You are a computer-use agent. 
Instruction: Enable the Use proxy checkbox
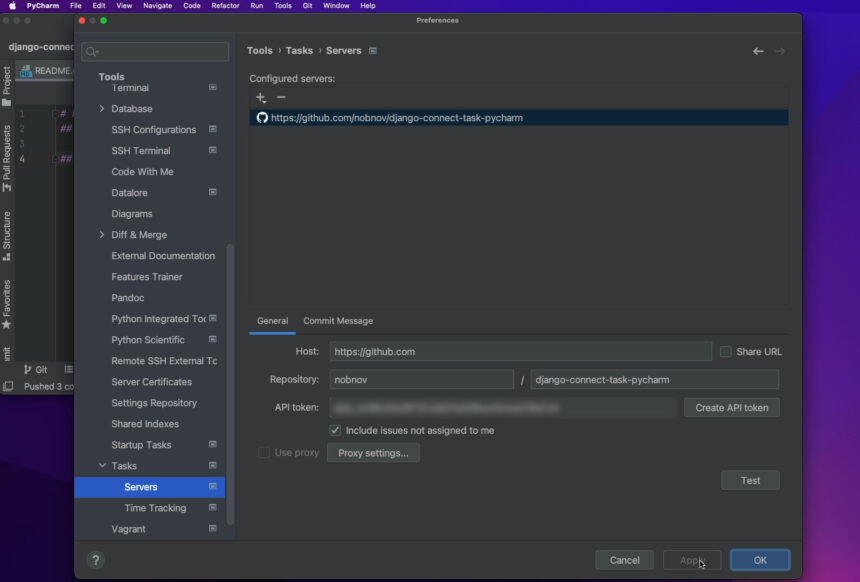click(264, 452)
